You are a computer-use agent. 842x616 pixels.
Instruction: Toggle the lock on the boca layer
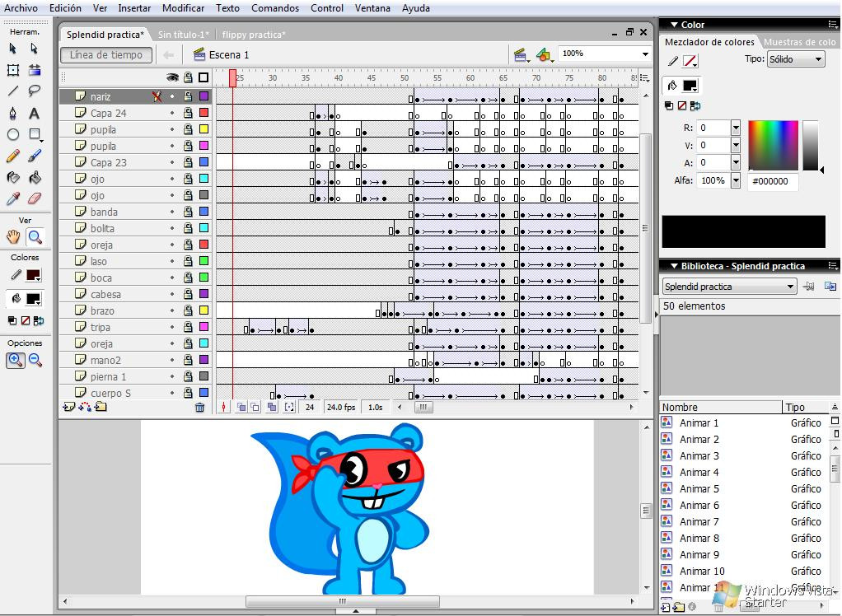[188, 278]
